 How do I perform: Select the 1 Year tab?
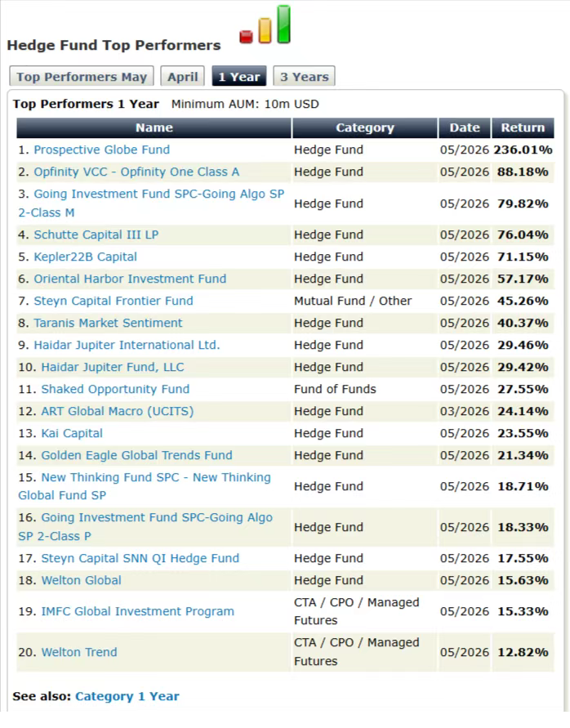239,77
